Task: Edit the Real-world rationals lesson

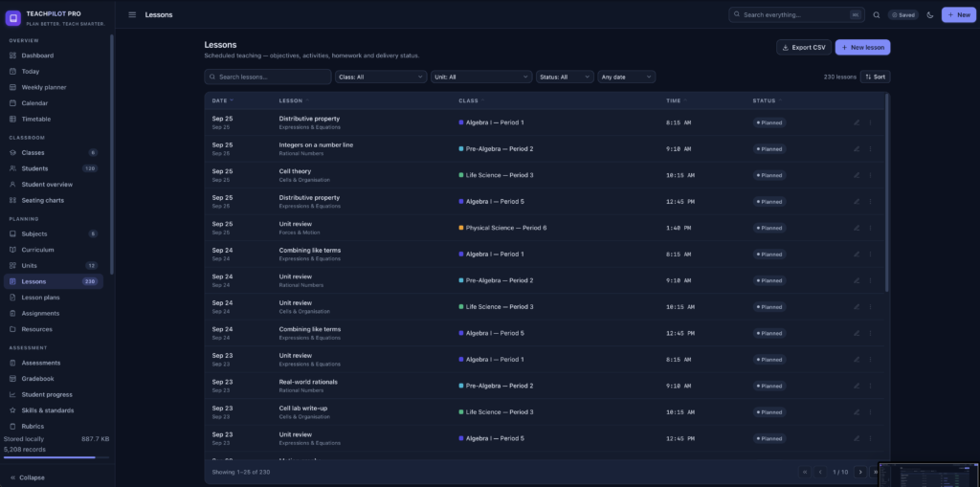Action: point(857,386)
